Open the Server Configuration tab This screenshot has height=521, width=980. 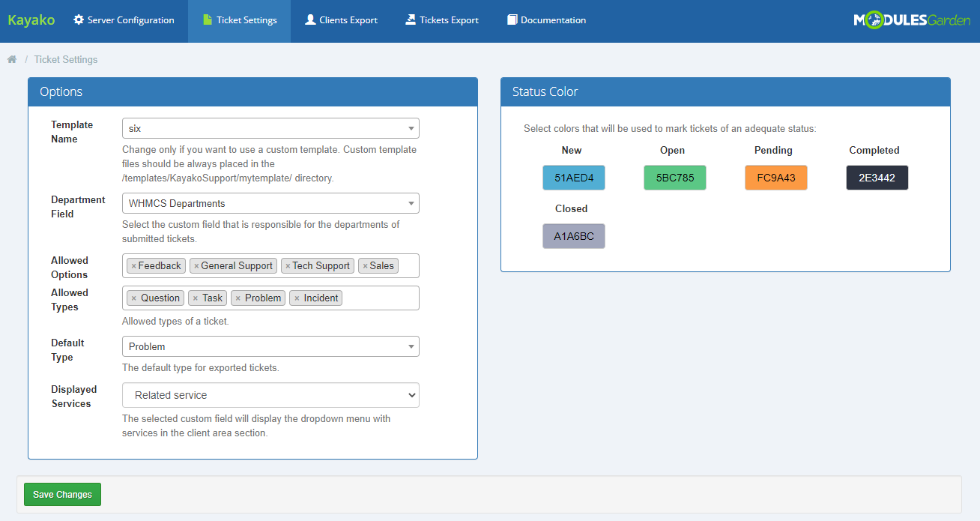(124, 21)
